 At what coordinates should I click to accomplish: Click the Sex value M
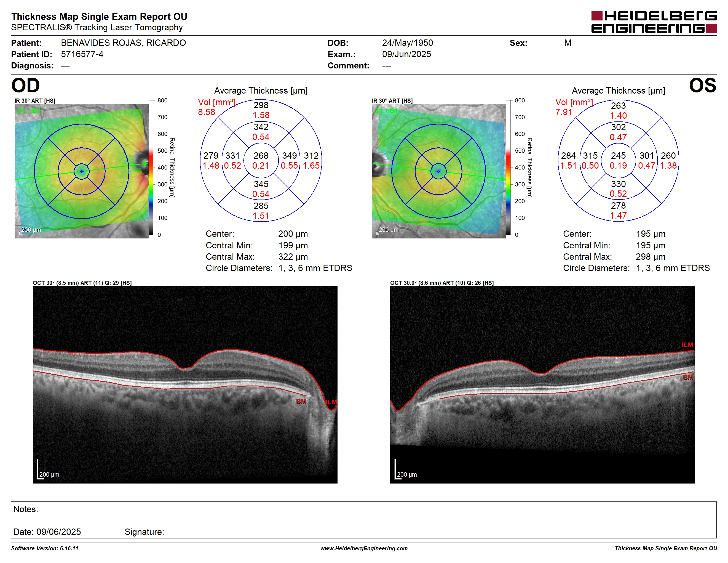(x=568, y=43)
